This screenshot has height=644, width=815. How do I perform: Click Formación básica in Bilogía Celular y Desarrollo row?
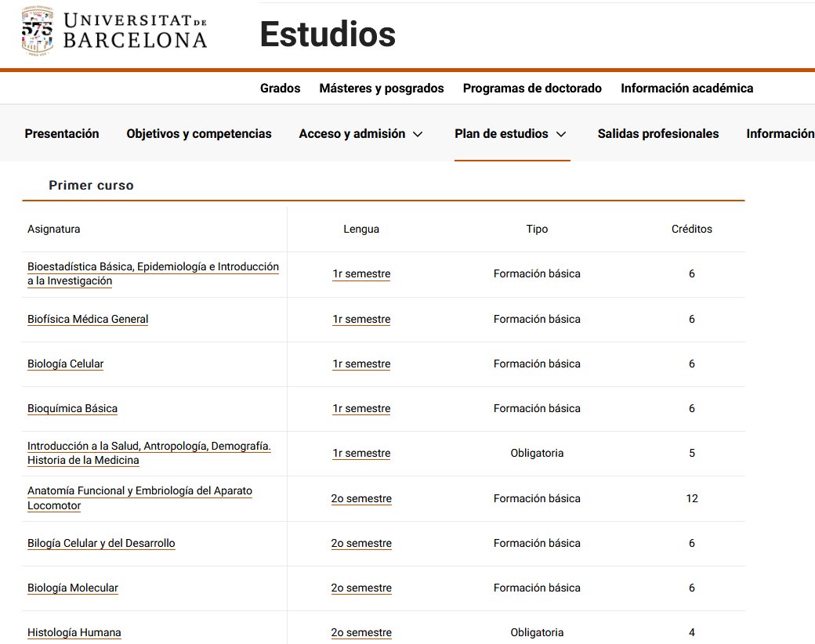[x=537, y=543]
